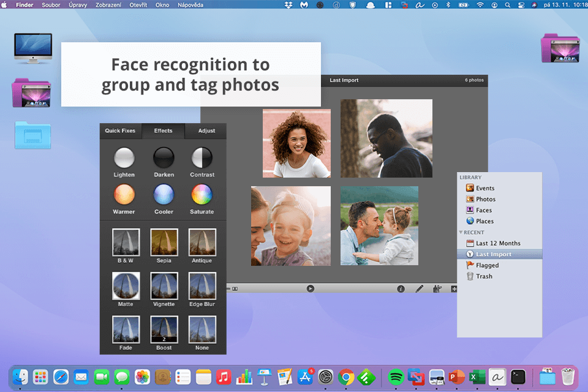Apply the Boost effect thumbnail
This screenshot has width=588, height=392.
click(x=164, y=330)
